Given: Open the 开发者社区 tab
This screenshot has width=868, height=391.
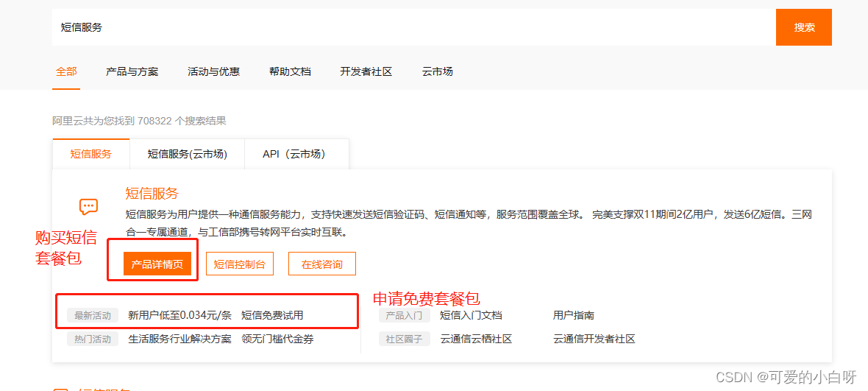Looking at the screenshot, I should click(x=366, y=71).
